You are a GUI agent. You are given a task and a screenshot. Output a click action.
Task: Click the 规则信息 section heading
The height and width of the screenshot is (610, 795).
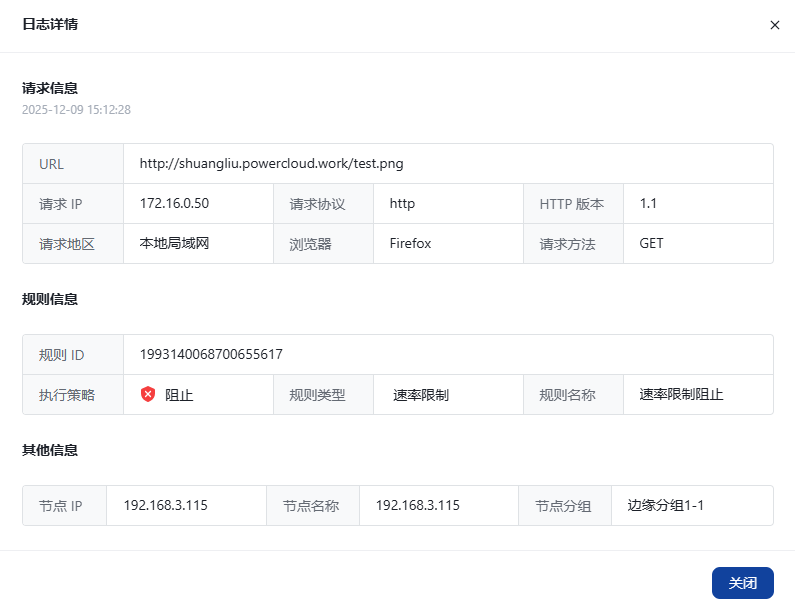pyautogui.click(x=50, y=299)
